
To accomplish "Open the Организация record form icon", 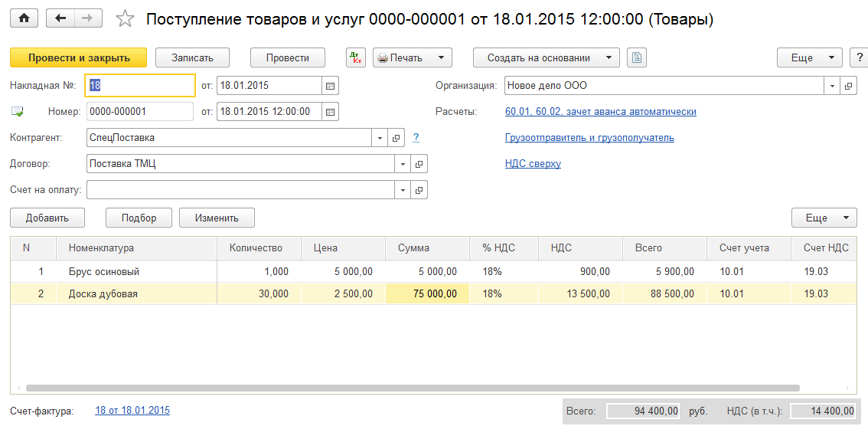I will pyautogui.click(x=848, y=86).
